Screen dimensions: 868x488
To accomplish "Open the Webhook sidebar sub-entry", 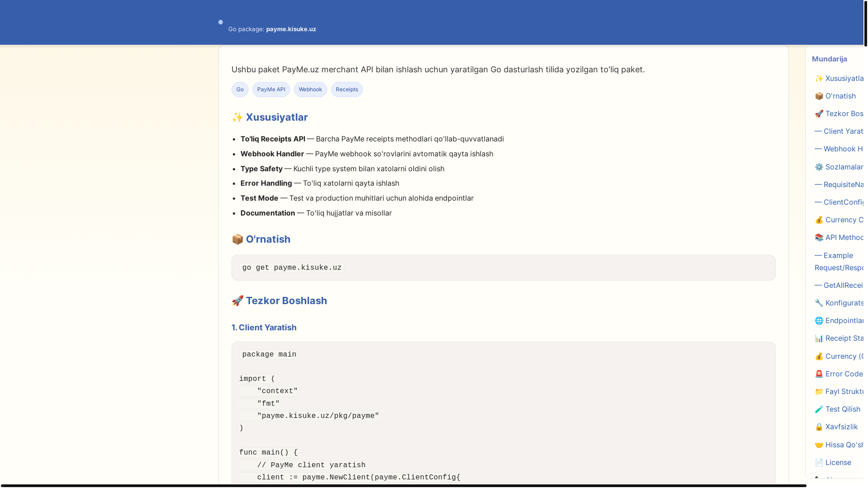I will (x=839, y=149).
